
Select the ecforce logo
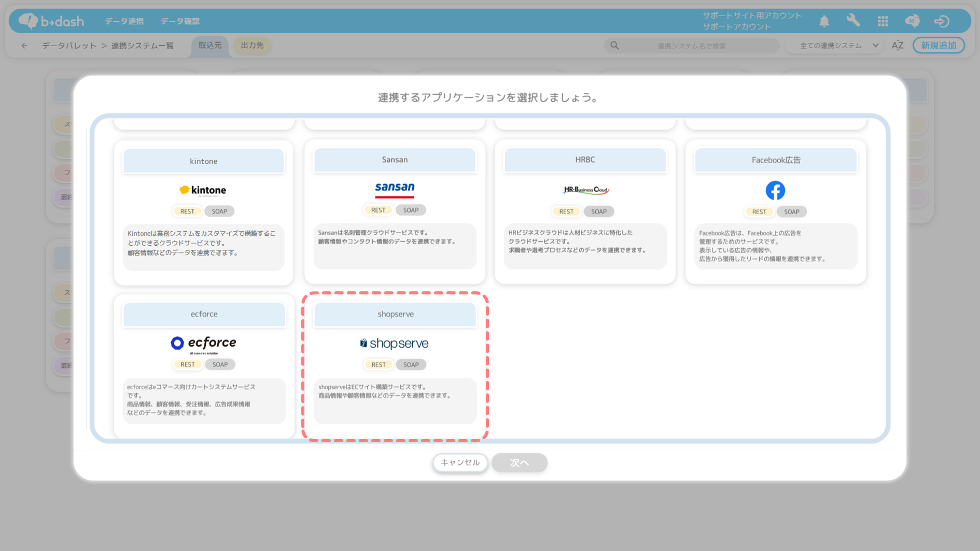click(203, 344)
